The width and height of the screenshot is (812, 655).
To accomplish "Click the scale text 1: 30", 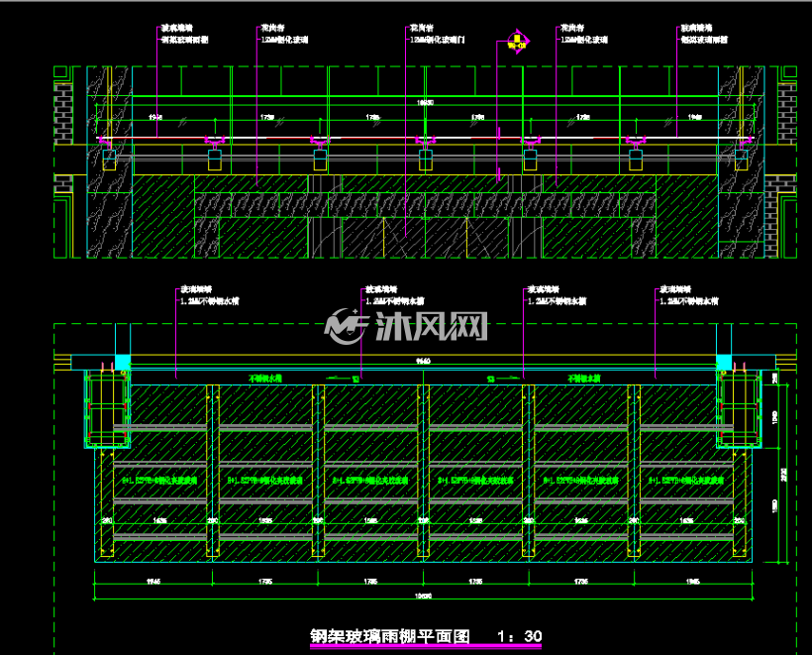I will (x=520, y=636).
